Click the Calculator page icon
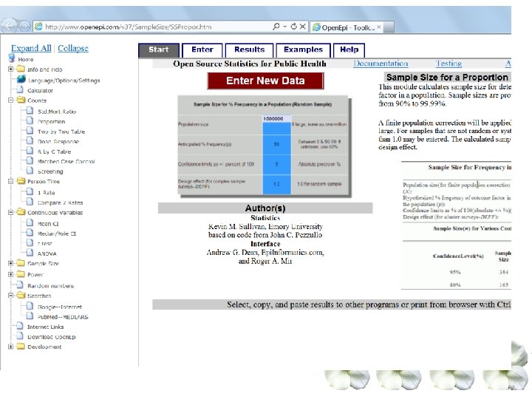Viewport: 532px width, 399px height. 20,89
